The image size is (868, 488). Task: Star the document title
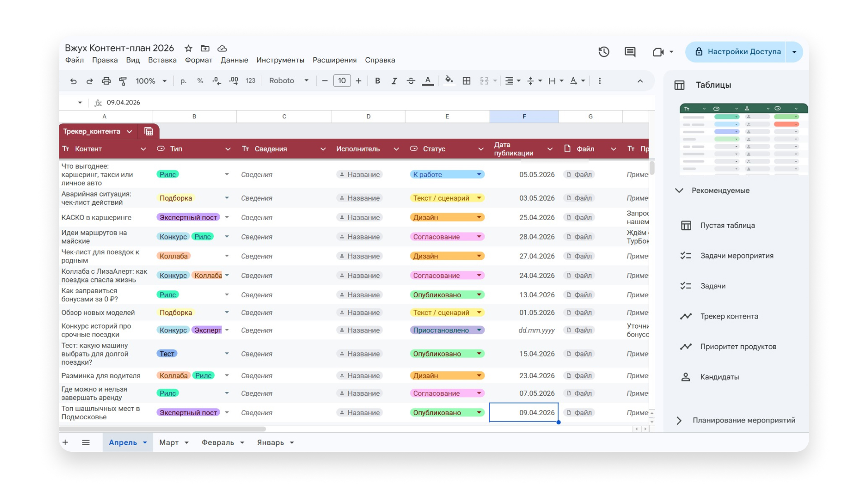point(189,48)
